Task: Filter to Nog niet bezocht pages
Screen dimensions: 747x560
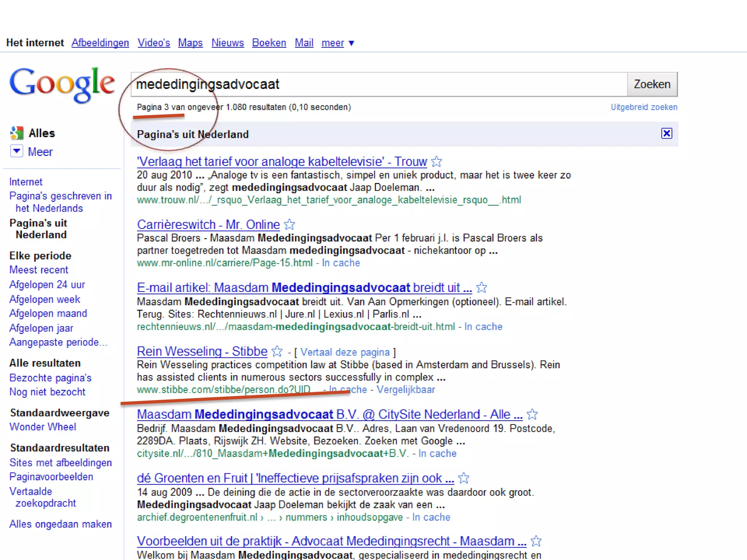Action: pyautogui.click(x=47, y=392)
